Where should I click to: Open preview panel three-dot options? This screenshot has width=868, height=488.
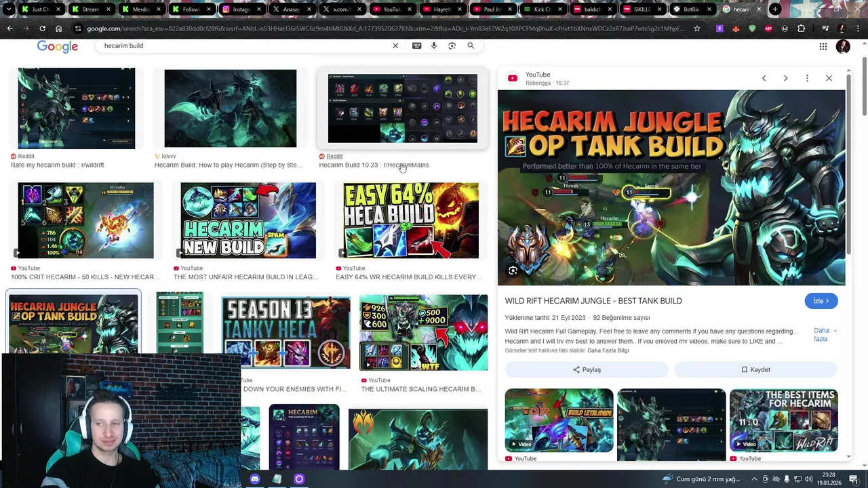click(807, 78)
